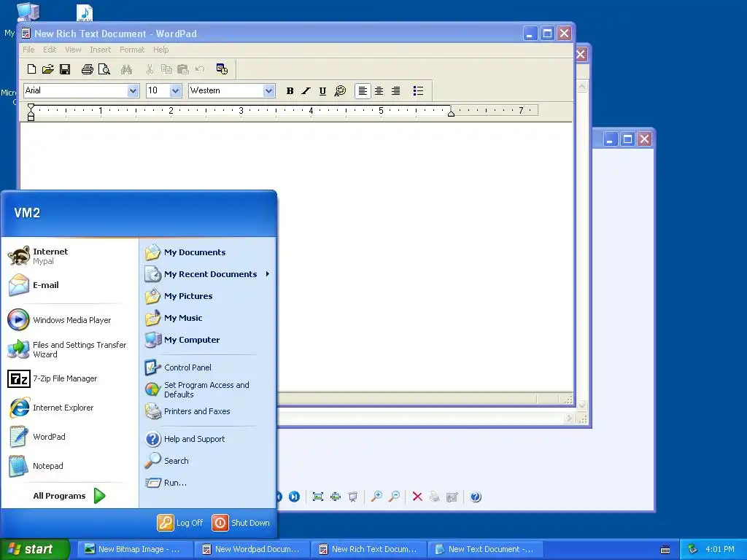
Task: Open Search from Start menu
Action: tap(208, 461)
